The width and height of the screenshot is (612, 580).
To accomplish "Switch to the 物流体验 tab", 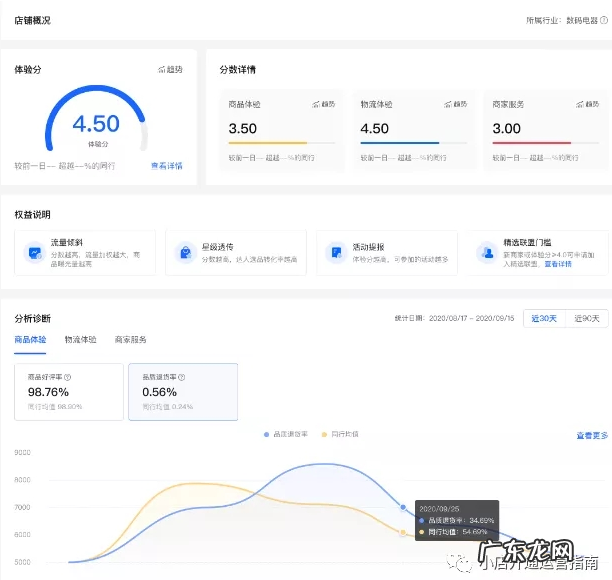I will tap(80, 340).
